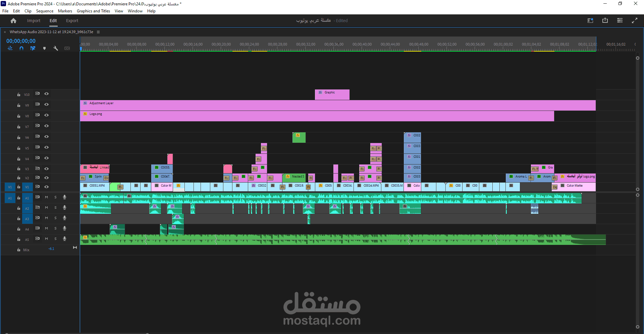Viewport: 644px width, 334px height.
Task: Toggle visibility of track V6
Action: (47, 137)
